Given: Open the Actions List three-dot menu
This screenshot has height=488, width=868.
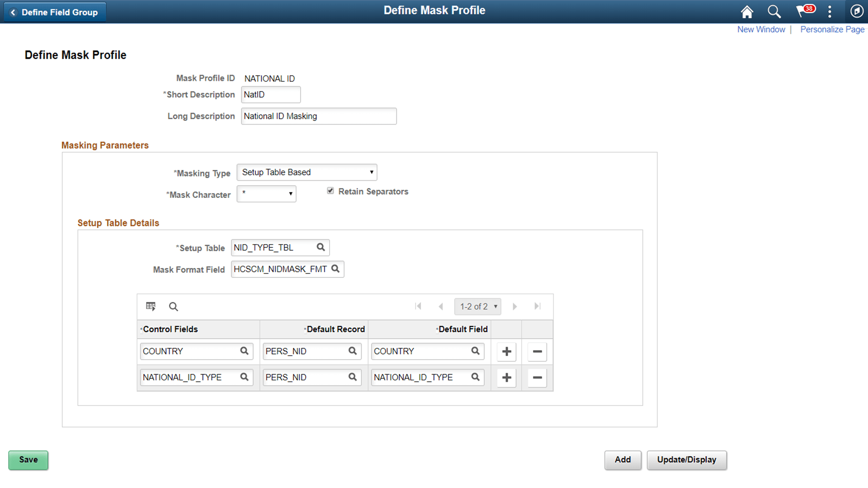Looking at the screenshot, I should (830, 11).
